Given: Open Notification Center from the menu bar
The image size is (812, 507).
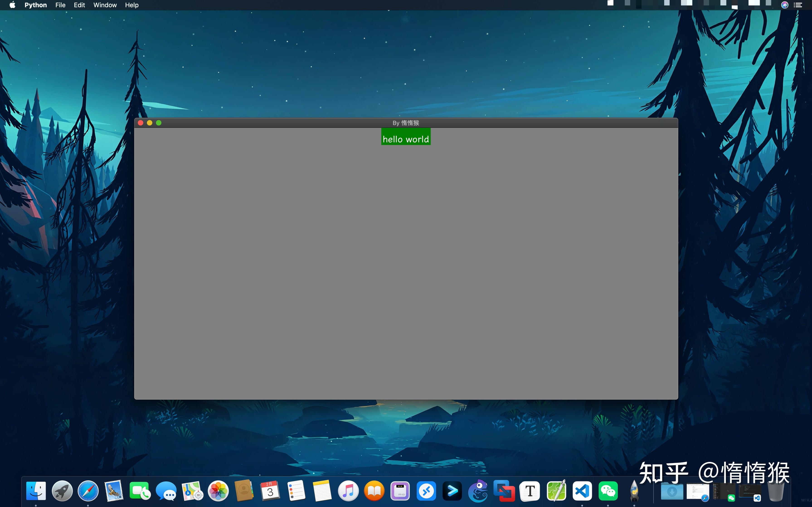Looking at the screenshot, I should pyautogui.click(x=797, y=5).
